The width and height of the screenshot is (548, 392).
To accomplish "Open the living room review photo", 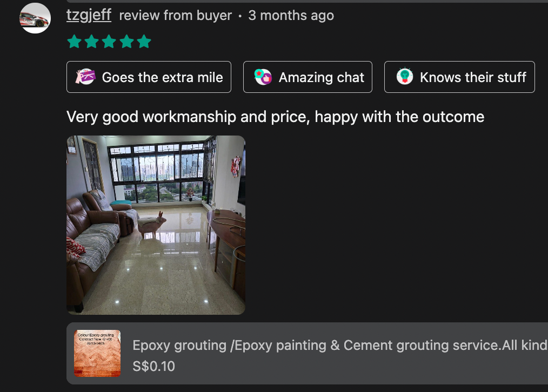I will pyautogui.click(x=156, y=225).
